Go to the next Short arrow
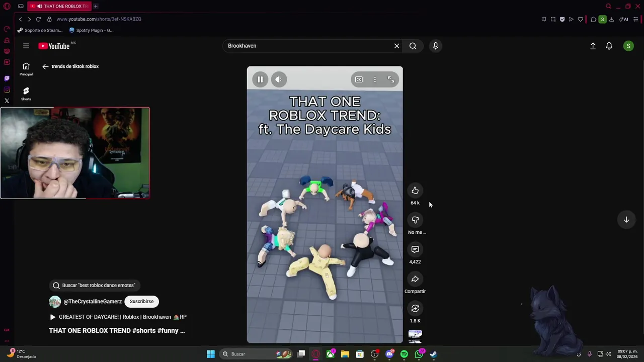Image resolution: width=644 pixels, height=362 pixels. [626, 220]
